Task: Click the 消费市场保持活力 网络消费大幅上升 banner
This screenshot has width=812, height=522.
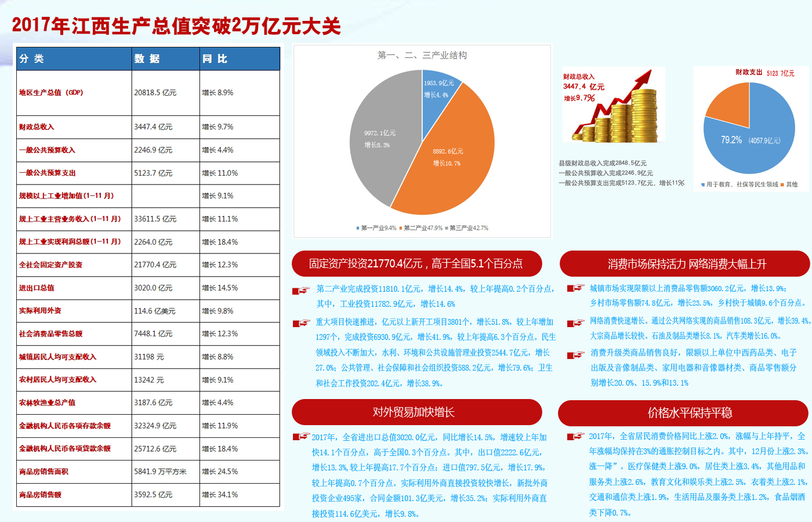Action: (684, 264)
